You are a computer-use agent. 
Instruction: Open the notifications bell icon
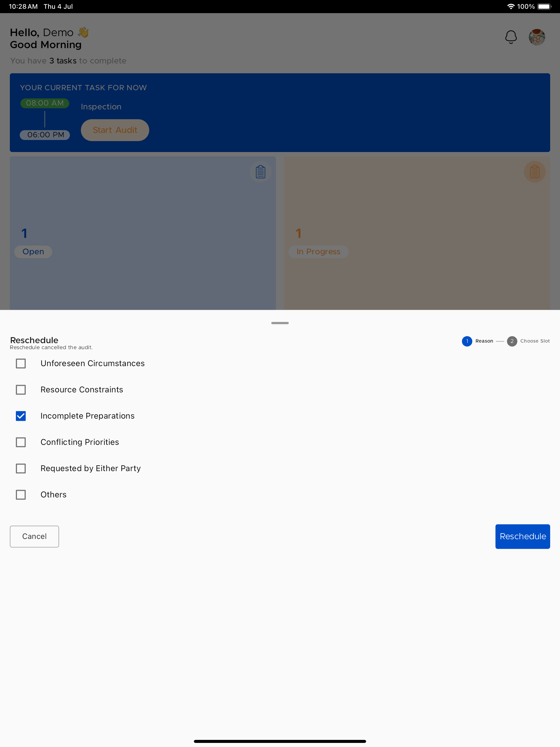click(x=511, y=37)
